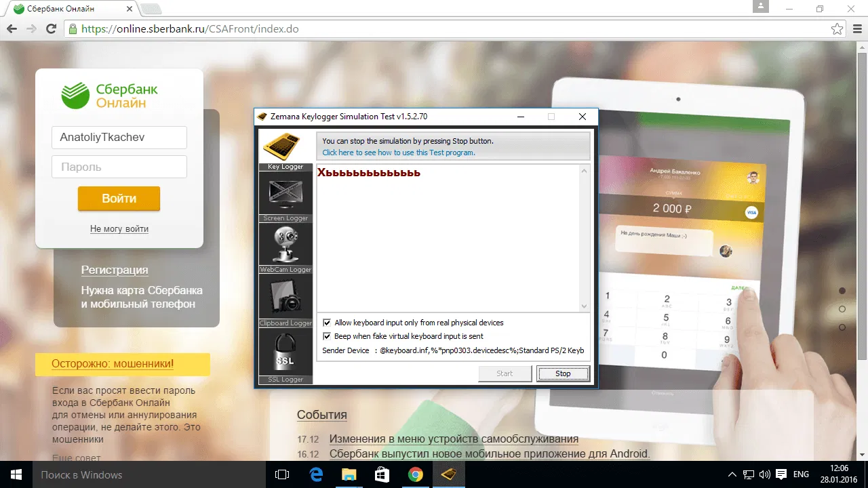Switch to Chrome on the taskbar

415,474
